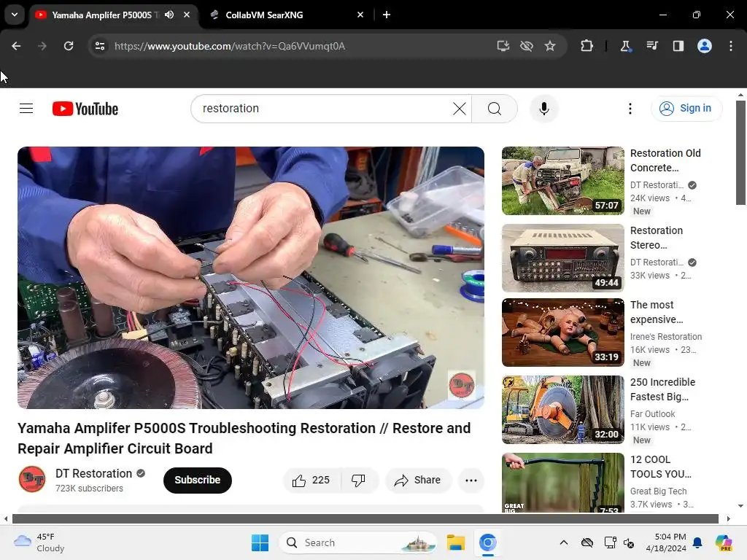
Task: Subscribe to DT Restoration
Action: tap(197, 480)
